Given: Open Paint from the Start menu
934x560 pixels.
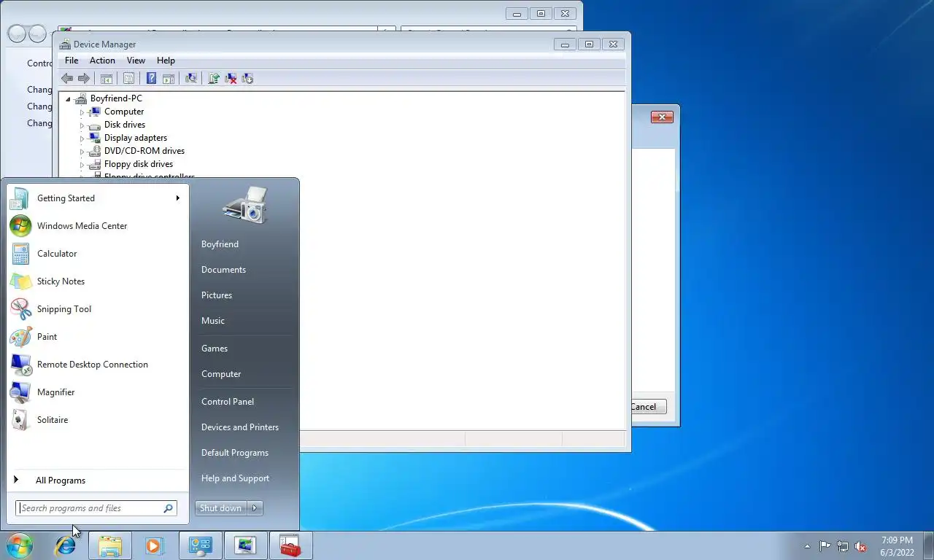Looking at the screenshot, I should [x=96, y=337].
